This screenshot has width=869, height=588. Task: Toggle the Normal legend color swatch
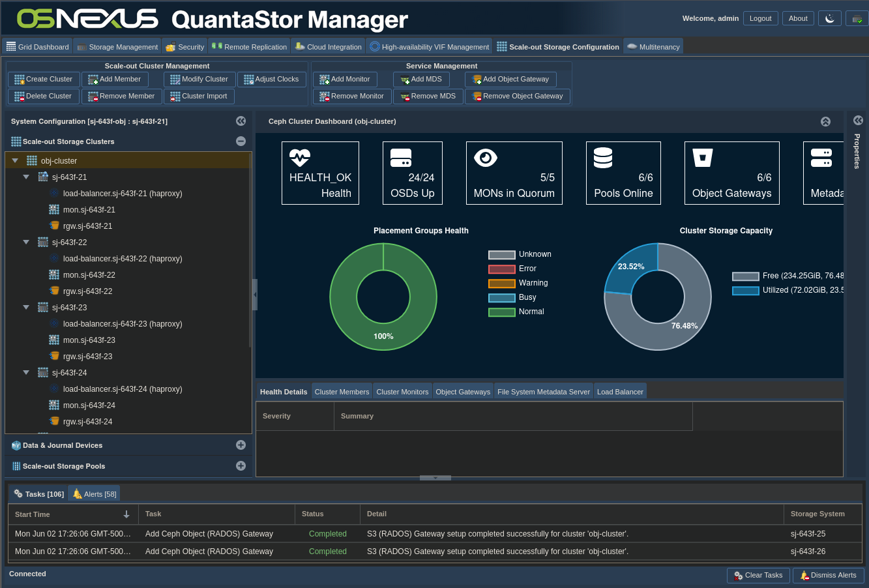(x=501, y=312)
